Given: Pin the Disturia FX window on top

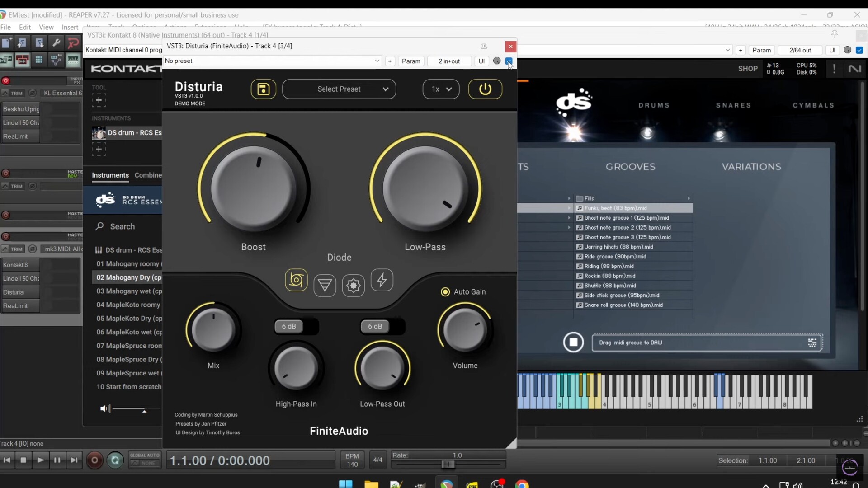Looking at the screenshot, I should pos(484,46).
